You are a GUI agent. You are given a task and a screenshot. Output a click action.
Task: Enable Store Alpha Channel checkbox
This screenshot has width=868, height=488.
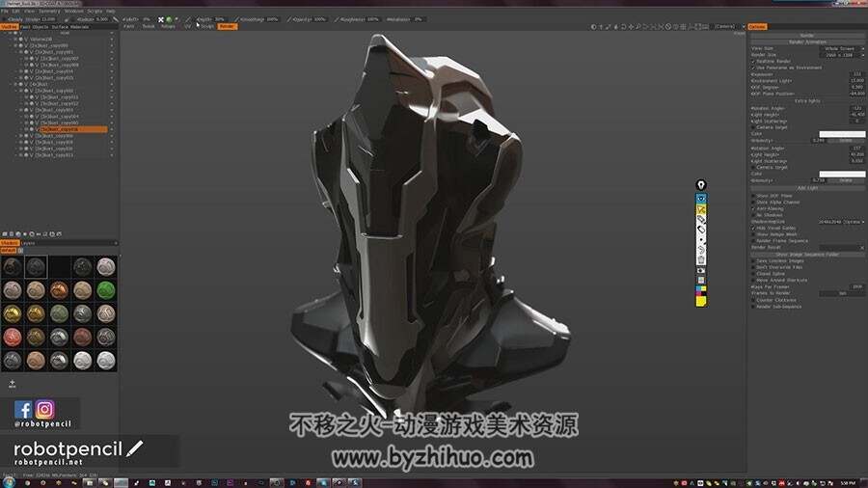[x=753, y=203]
